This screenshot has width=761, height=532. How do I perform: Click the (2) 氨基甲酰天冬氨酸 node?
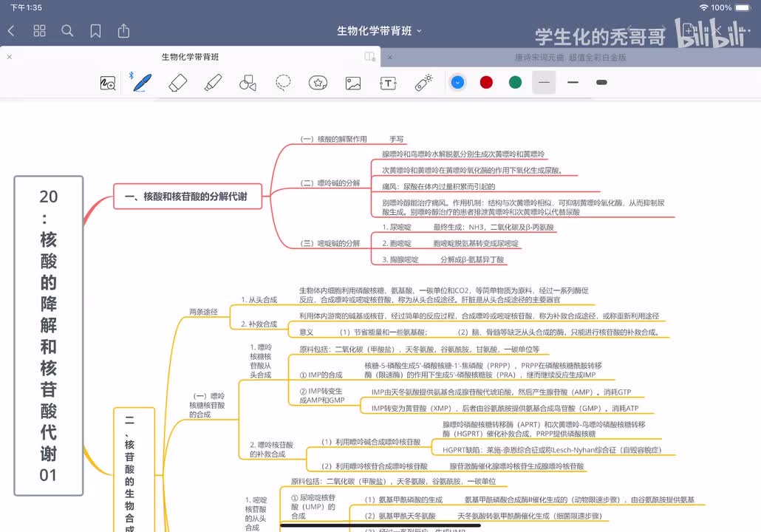[400, 516]
